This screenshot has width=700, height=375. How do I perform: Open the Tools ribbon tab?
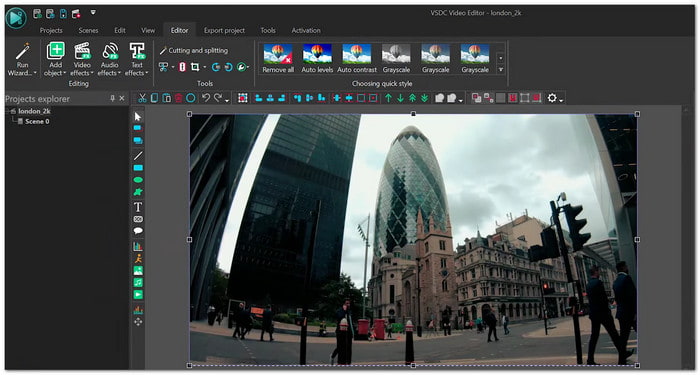[x=268, y=30]
